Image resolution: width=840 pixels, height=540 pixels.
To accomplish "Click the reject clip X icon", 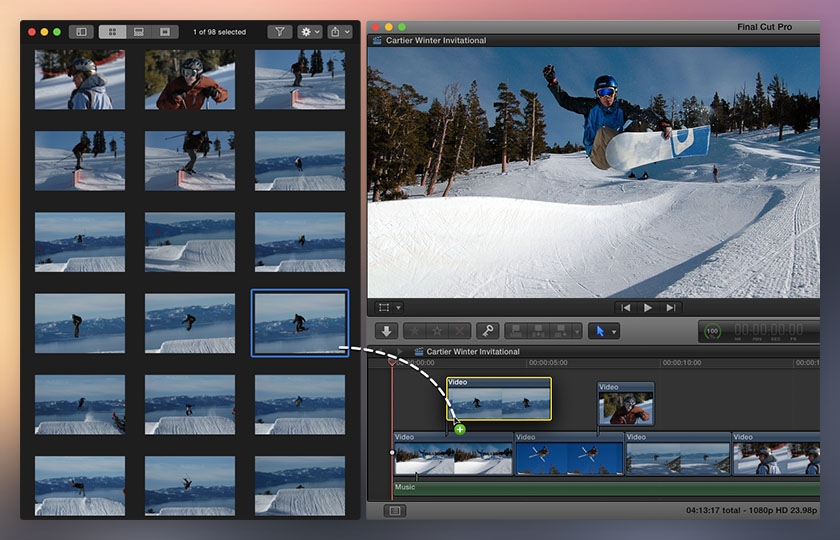I will point(459,331).
